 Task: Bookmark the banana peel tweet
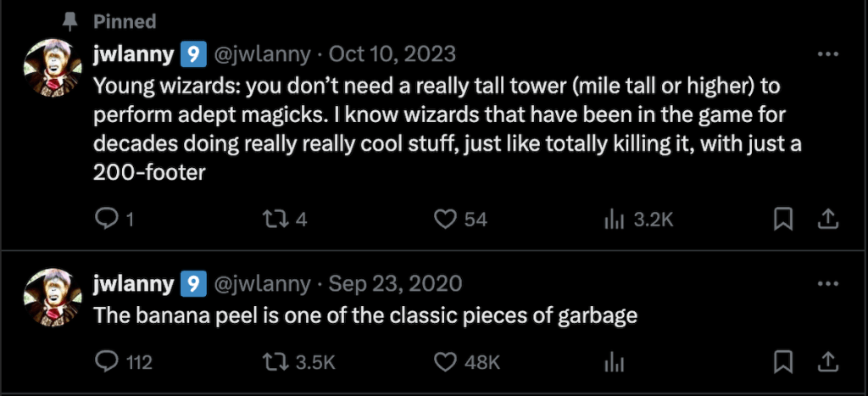(784, 362)
